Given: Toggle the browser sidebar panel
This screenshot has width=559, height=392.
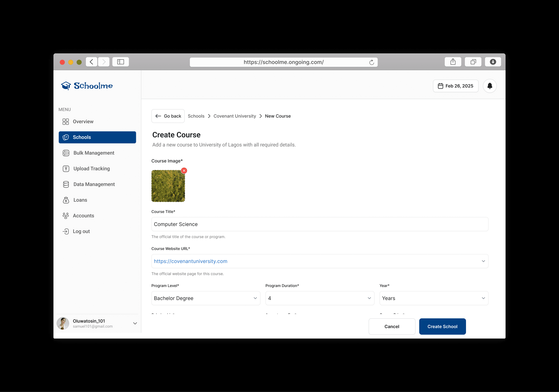Looking at the screenshot, I should (x=120, y=62).
